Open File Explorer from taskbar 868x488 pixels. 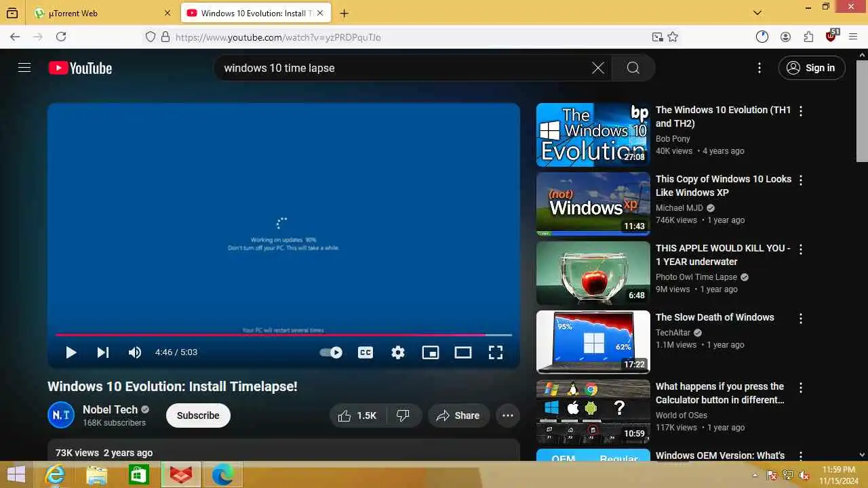click(x=96, y=475)
